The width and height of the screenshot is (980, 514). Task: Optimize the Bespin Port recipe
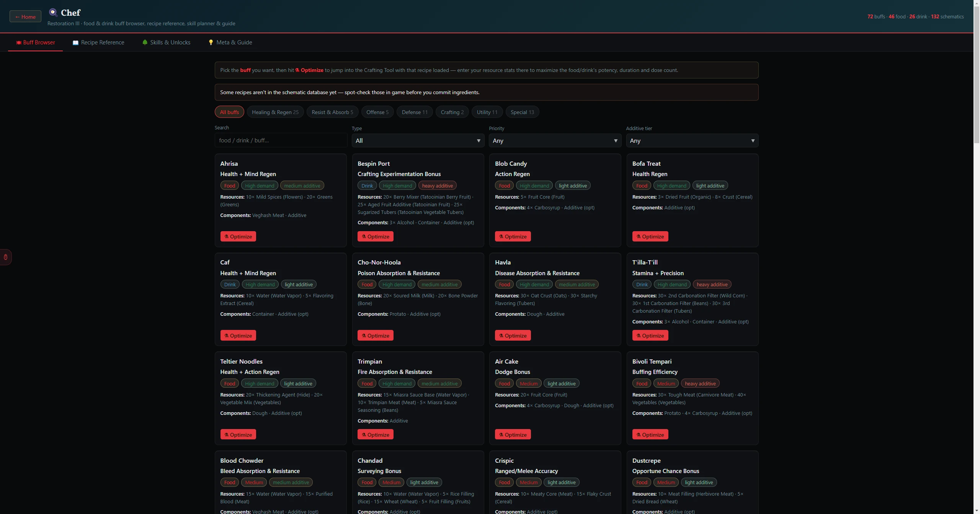376,237
